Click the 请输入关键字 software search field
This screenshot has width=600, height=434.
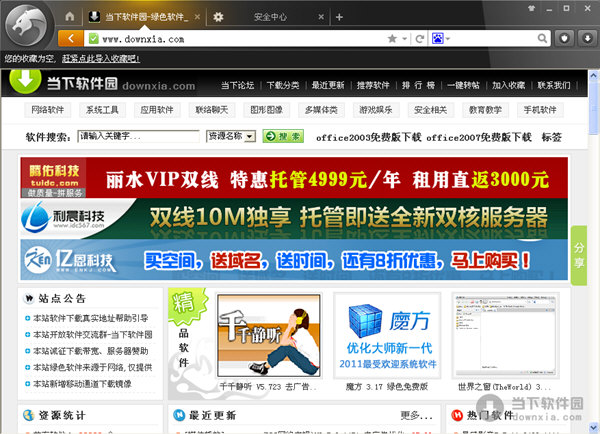click(139, 136)
